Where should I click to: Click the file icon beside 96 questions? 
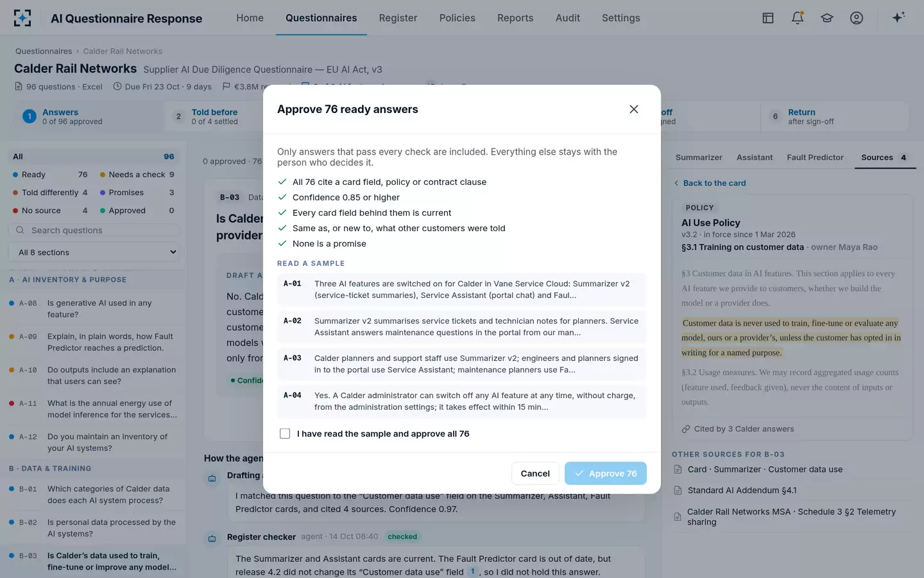tap(19, 86)
